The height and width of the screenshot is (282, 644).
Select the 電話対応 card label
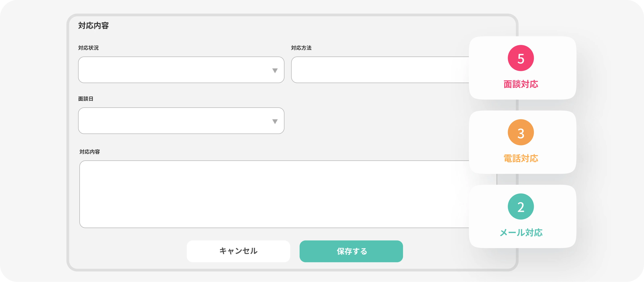521,158
